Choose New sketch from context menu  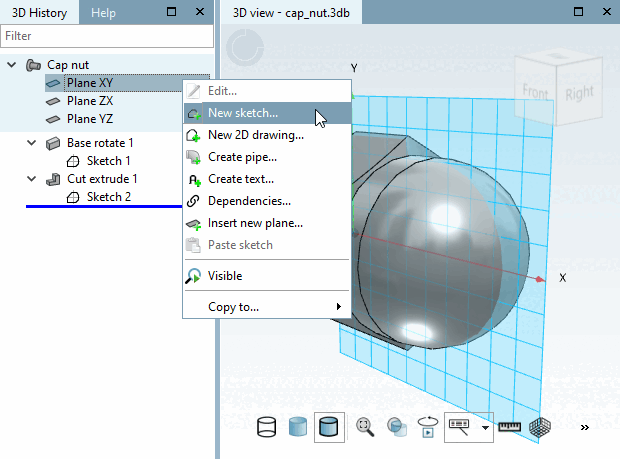click(268, 113)
